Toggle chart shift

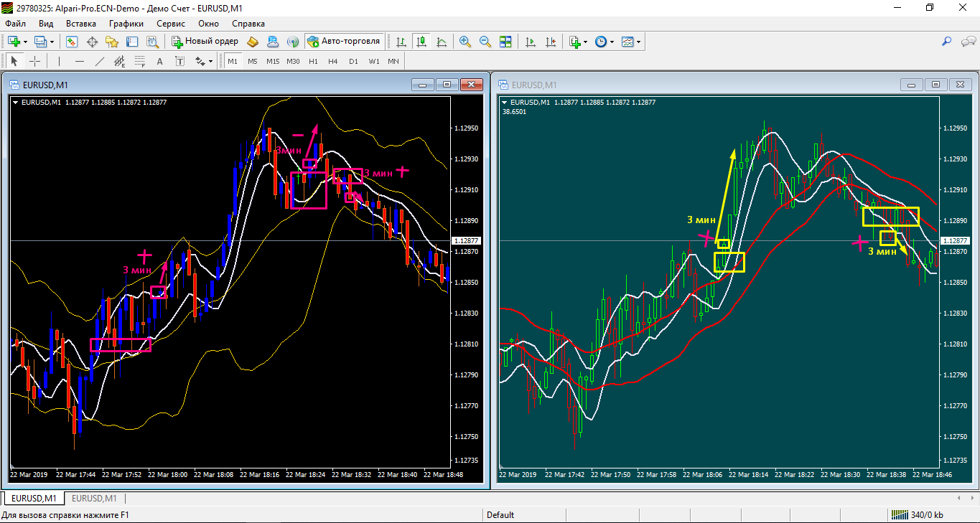coord(551,42)
